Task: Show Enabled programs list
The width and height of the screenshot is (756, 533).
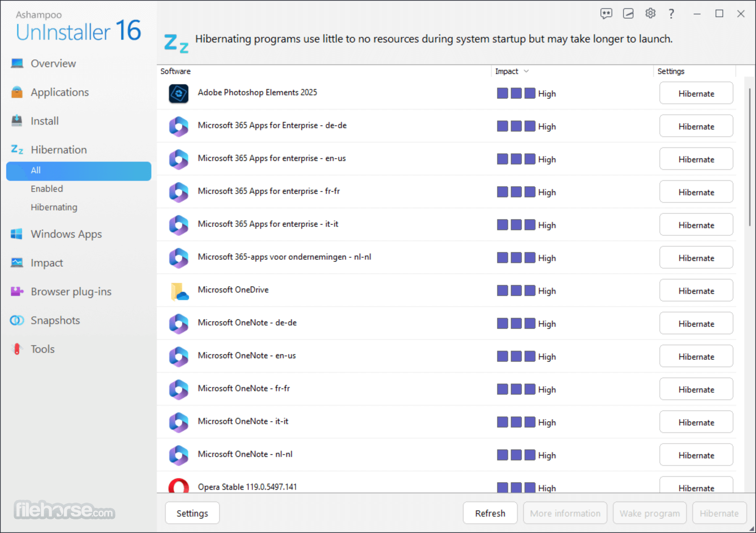Action: coord(47,189)
